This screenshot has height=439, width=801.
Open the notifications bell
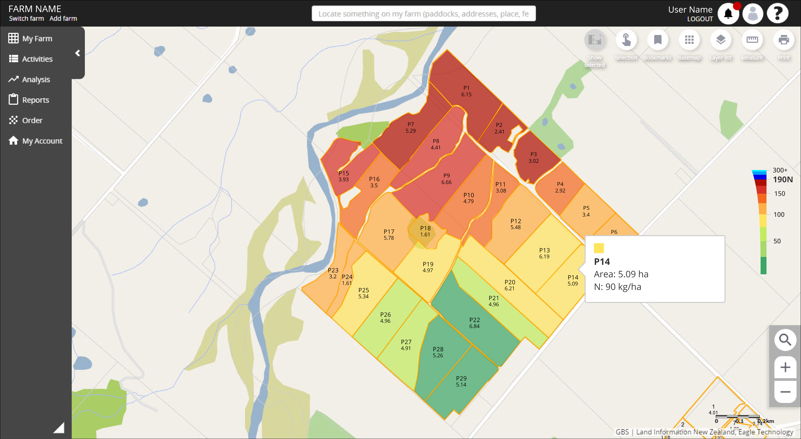(728, 14)
